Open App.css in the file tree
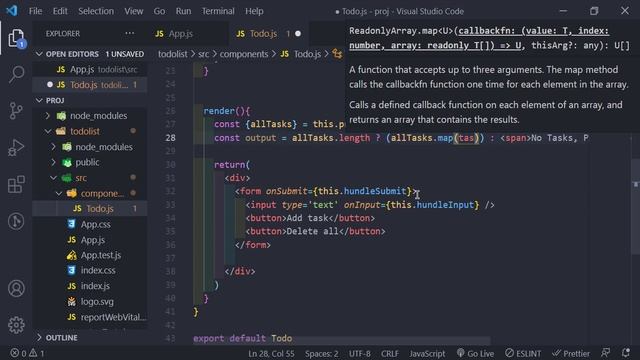640x360 pixels. pyautogui.click(x=90, y=224)
